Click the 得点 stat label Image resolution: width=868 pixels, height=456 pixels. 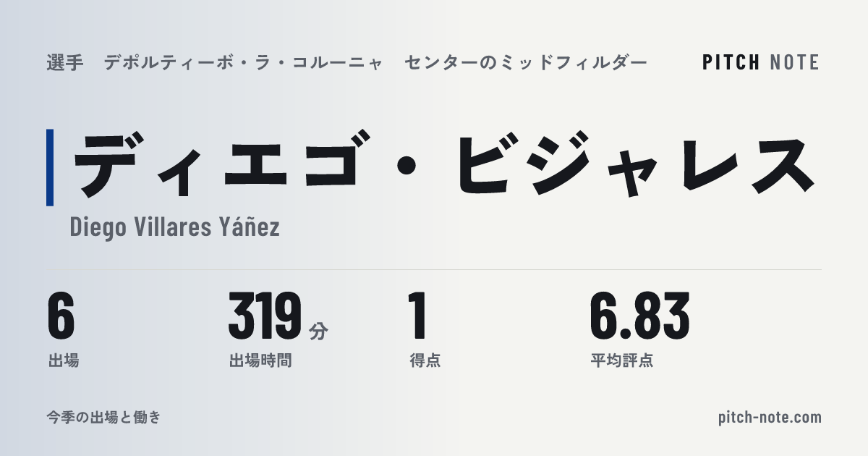tap(425, 360)
